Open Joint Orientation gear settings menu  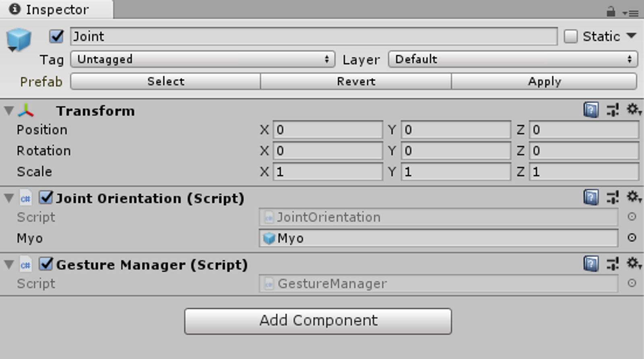[x=634, y=197]
